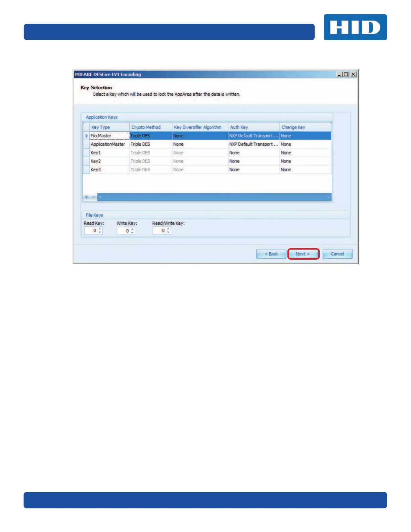Select the Key3 row

(207, 170)
